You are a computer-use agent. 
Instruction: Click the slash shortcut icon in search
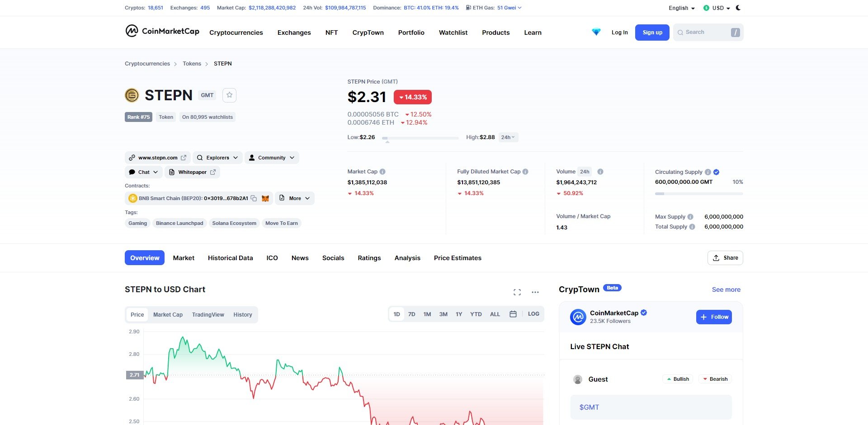(x=736, y=33)
